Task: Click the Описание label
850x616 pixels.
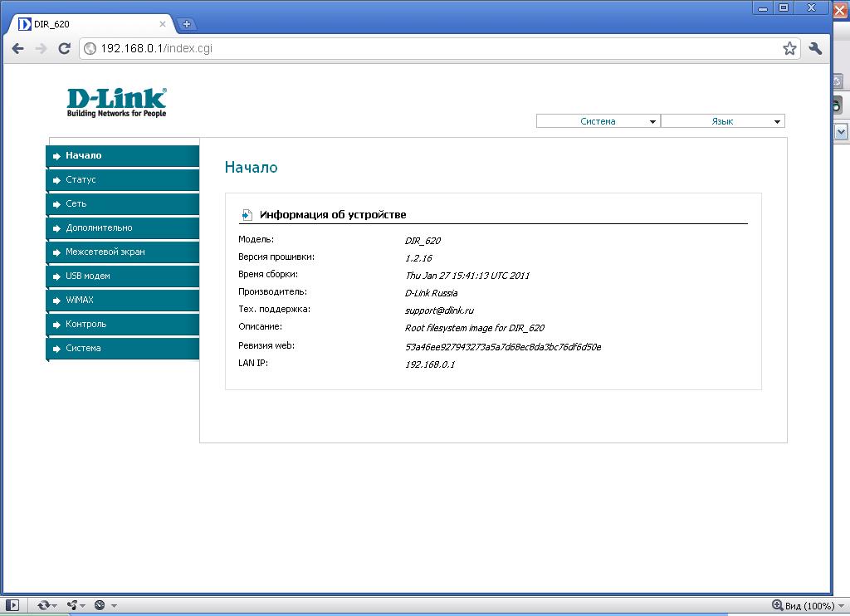Action: pos(260,326)
